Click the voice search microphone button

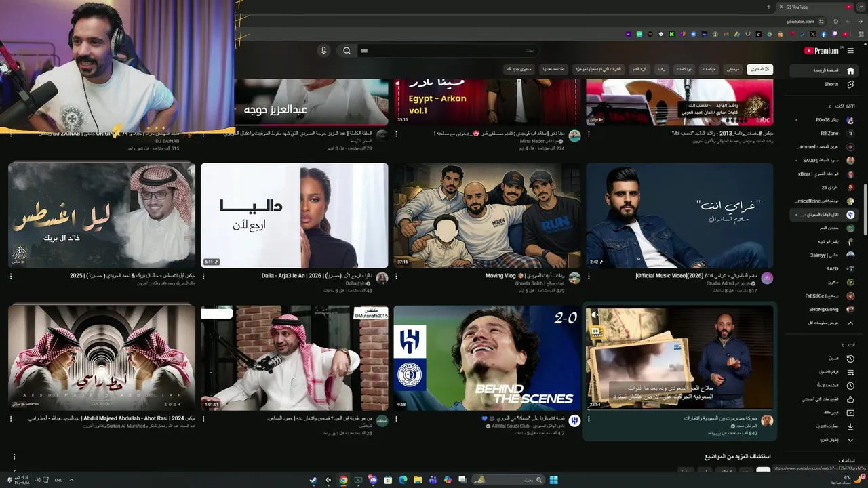click(x=323, y=50)
